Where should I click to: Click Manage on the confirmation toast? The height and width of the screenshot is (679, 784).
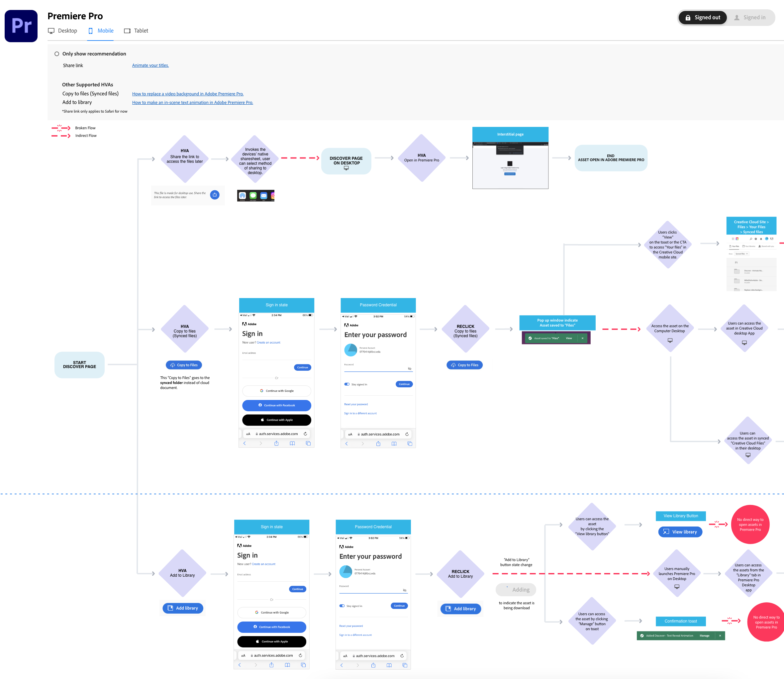[704, 636]
